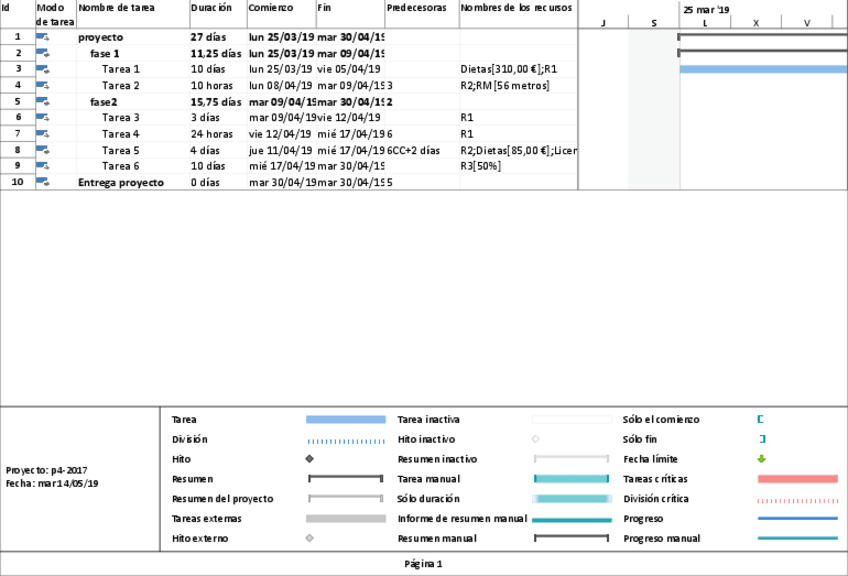This screenshot has height=576, width=848.
Task: Click the 'Fecha: mar 14/05/19' footer text
Action: 52,484
